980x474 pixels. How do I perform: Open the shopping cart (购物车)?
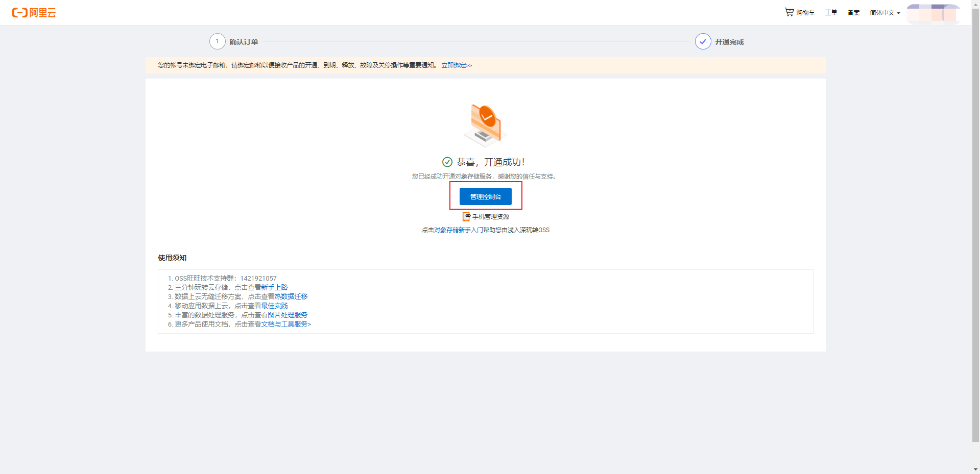(803, 12)
